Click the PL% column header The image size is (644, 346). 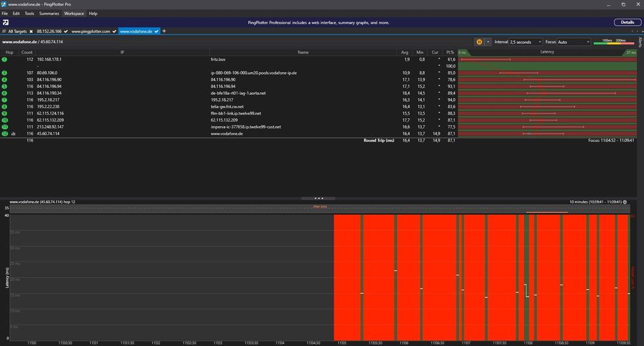coord(450,52)
